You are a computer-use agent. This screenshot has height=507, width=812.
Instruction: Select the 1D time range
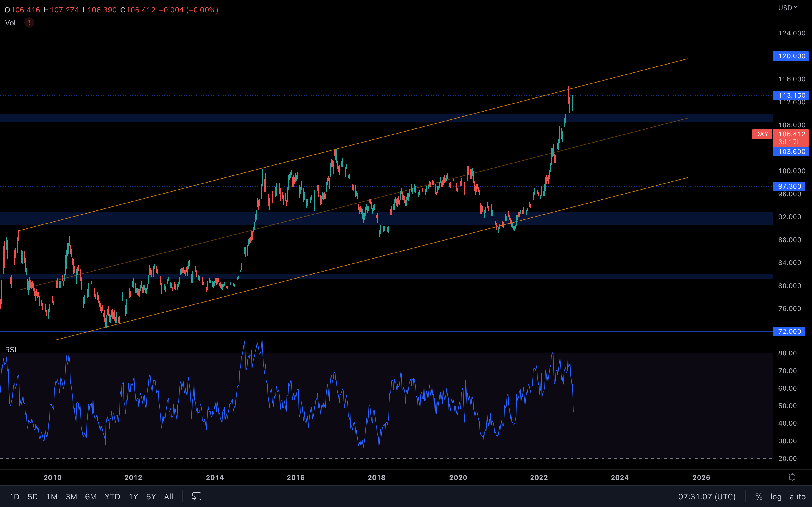pos(14,497)
